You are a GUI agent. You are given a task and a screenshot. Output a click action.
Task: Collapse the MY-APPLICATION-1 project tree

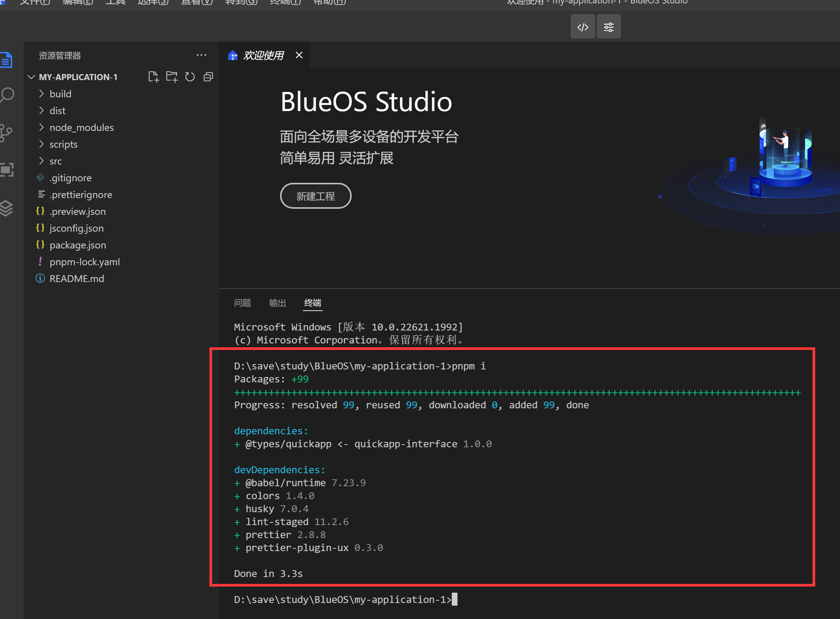[31, 77]
